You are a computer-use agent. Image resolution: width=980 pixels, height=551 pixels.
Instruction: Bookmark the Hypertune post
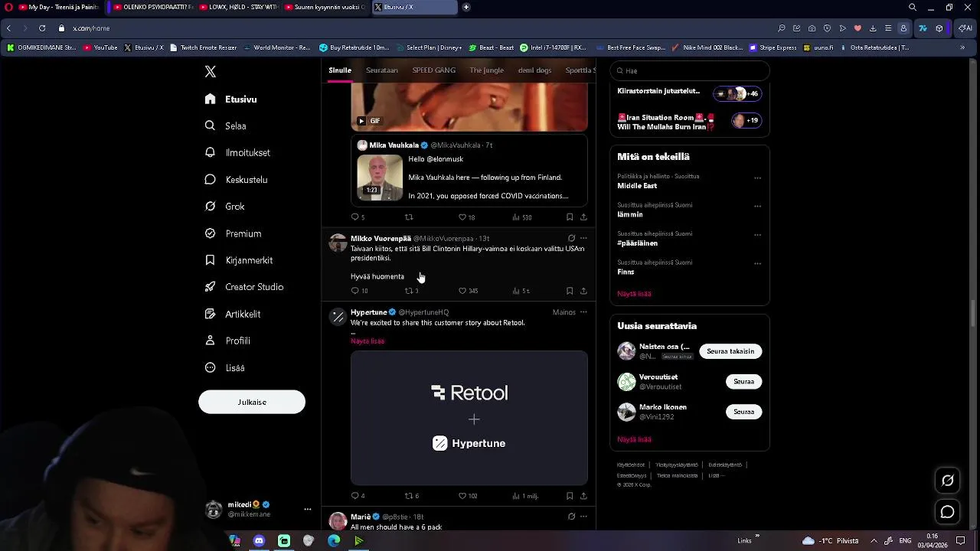569,496
